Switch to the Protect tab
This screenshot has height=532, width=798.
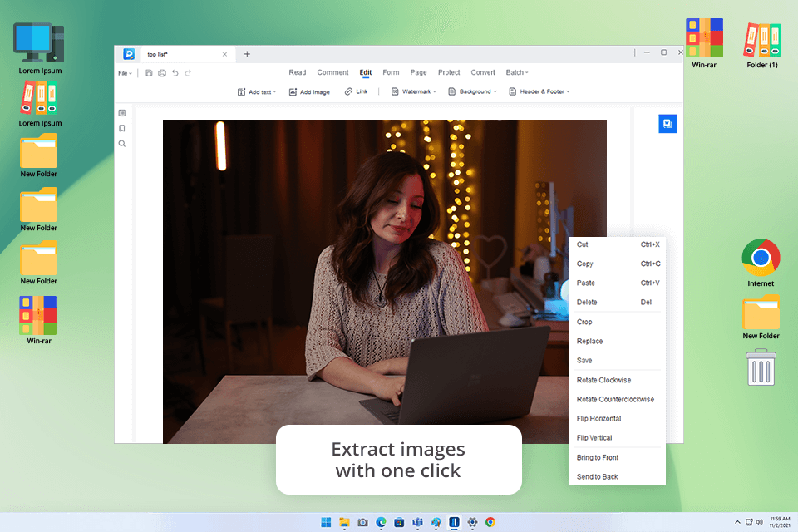pyautogui.click(x=449, y=72)
